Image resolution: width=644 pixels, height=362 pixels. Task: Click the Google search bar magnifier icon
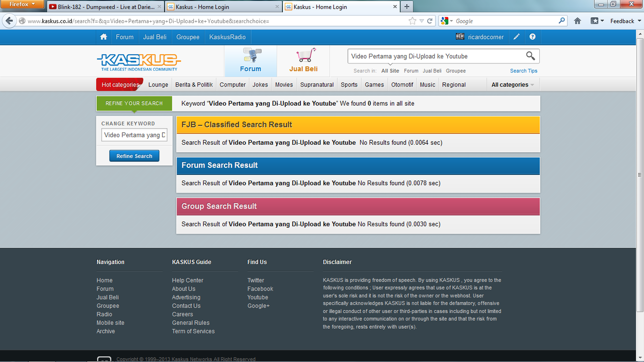[x=562, y=21]
